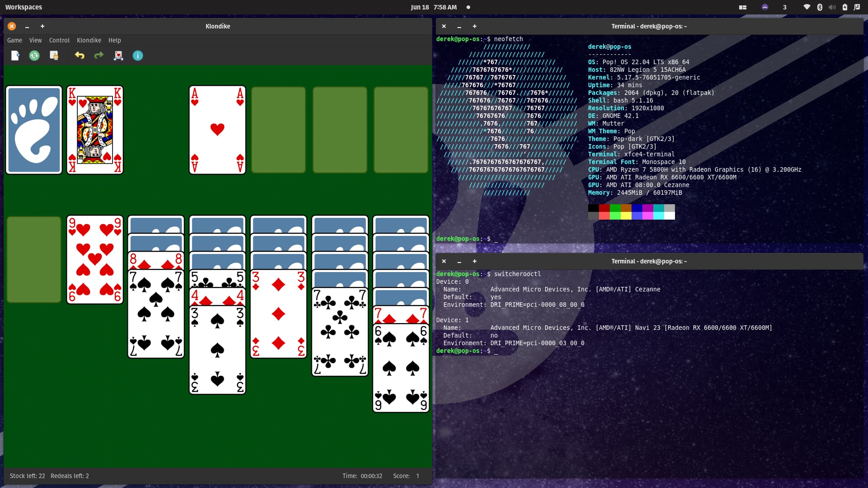Viewport: 868px width, 488px height.
Task: Minimize the bottom terminal window
Action: click(459, 261)
